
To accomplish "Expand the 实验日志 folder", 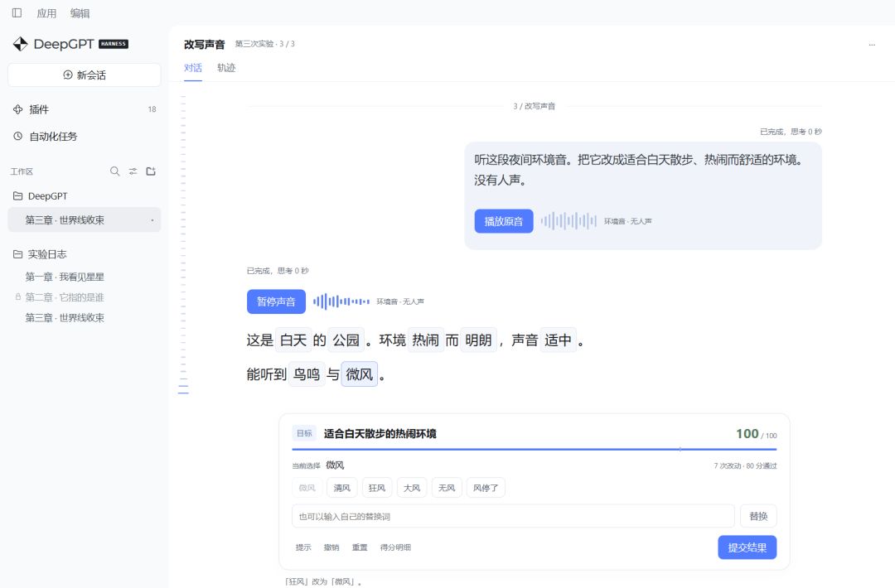I will pos(85,254).
